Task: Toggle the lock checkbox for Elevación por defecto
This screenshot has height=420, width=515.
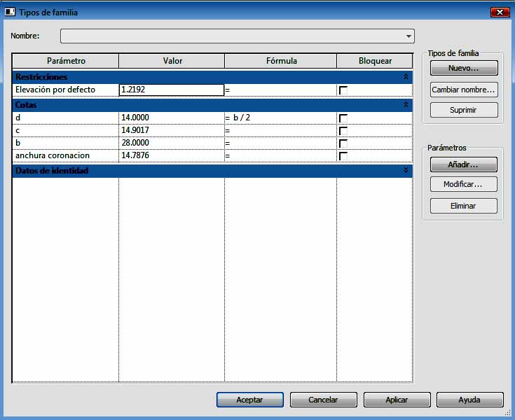Action: point(343,90)
